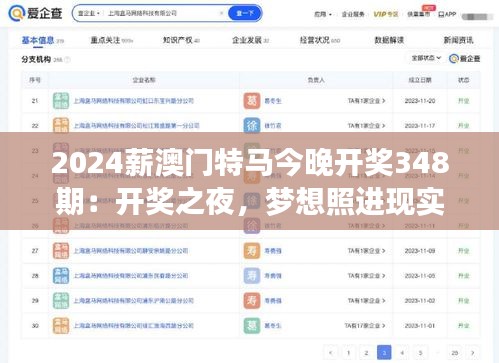Clear the search box with the X icon
Viewport: 499px width, 363px height.
point(222,13)
